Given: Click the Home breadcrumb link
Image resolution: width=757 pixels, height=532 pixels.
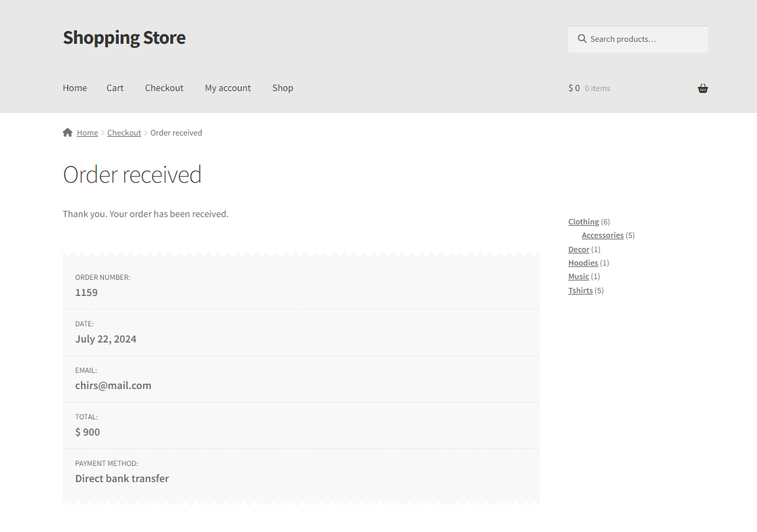Looking at the screenshot, I should click(88, 133).
